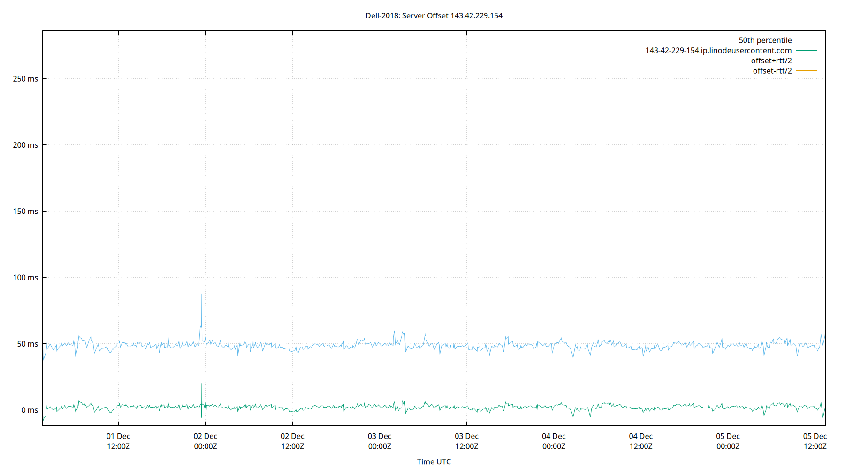Toggle the offset-rtt/2 legend entry
The image size is (868, 469).
[771, 70]
